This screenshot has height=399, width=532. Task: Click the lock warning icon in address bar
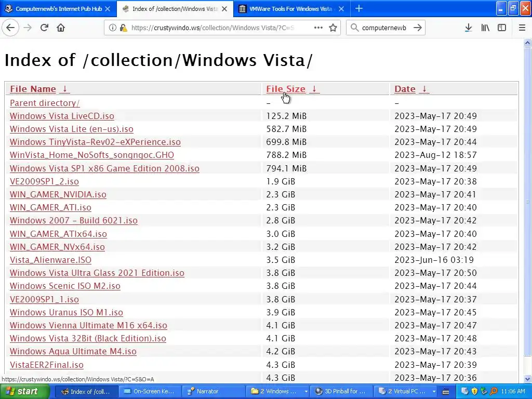click(124, 28)
